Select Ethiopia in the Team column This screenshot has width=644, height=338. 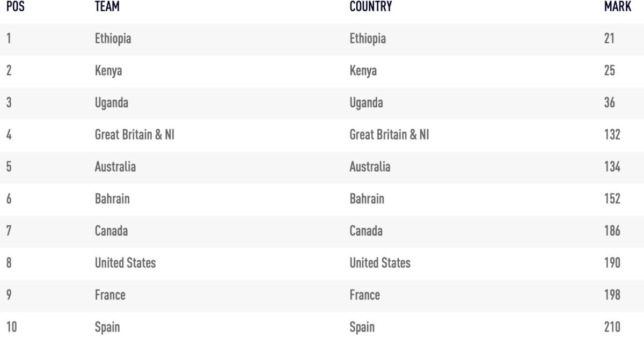pos(113,39)
